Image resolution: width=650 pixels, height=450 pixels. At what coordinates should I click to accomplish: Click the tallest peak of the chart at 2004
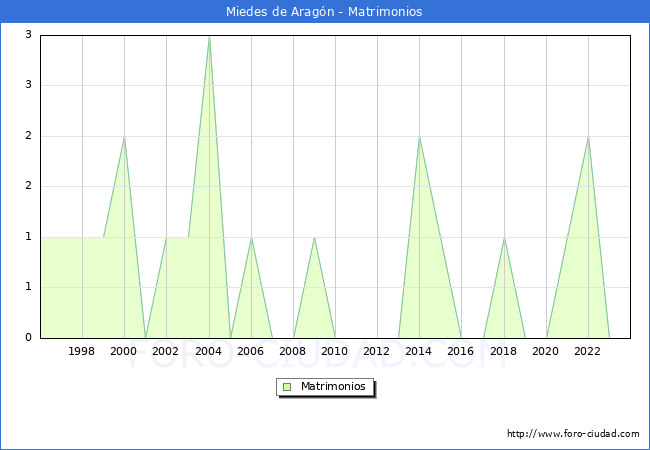point(208,37)
